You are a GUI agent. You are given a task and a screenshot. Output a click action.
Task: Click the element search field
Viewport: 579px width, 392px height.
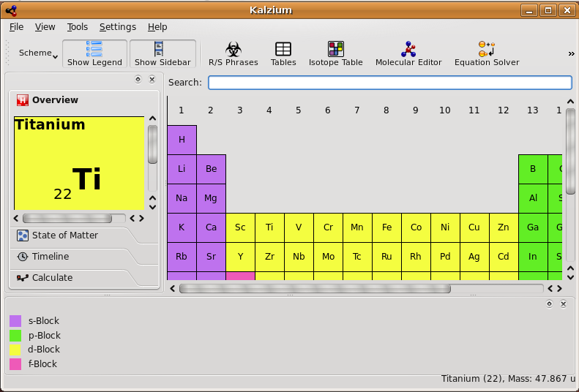tap(390, 82)
